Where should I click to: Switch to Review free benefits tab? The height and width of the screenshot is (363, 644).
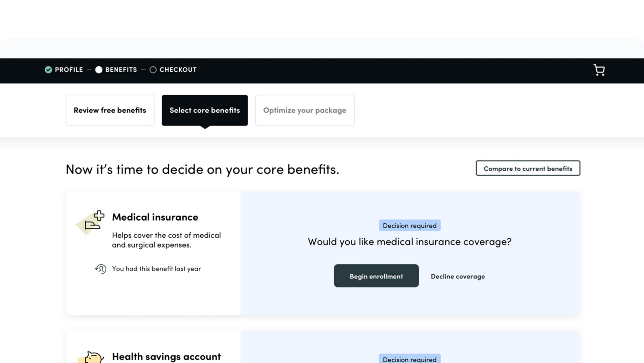pyautogui.click(x=110, y=110)
